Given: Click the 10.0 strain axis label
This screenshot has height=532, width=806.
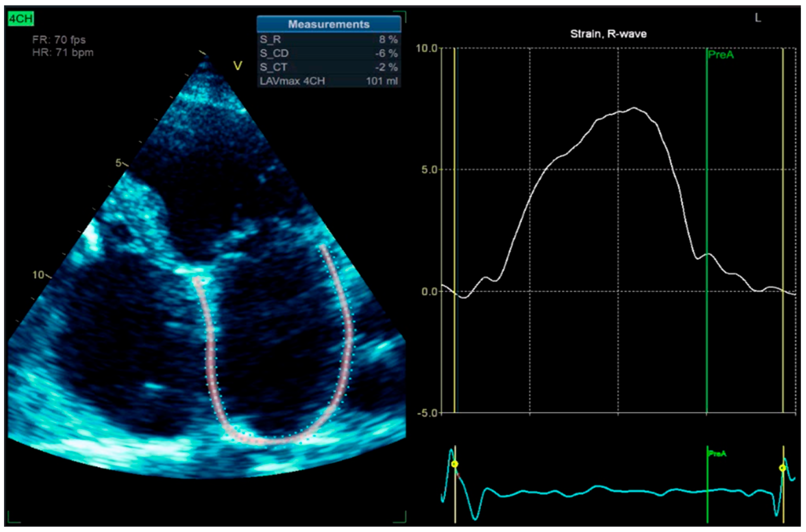Looking at the screenshot, I should coord(427,48).
